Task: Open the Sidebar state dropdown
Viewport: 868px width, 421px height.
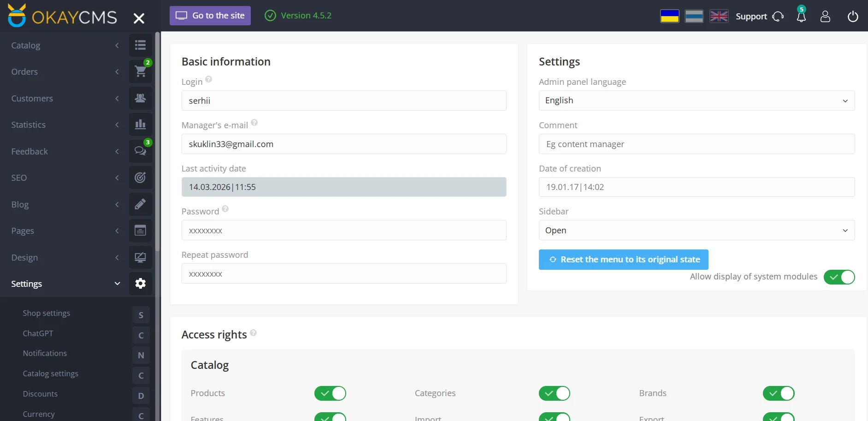Action: tap(696, 230)
